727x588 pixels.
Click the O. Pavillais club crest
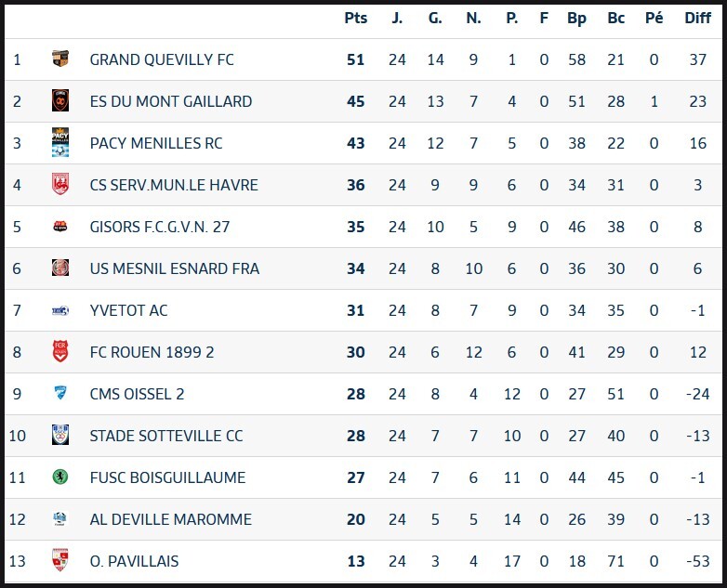point(60,561)
